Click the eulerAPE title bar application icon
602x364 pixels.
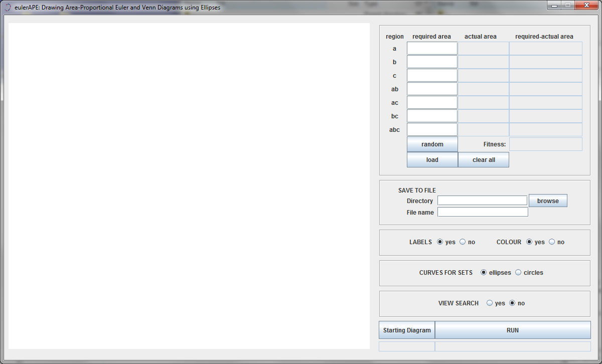(x=8, y=8)
